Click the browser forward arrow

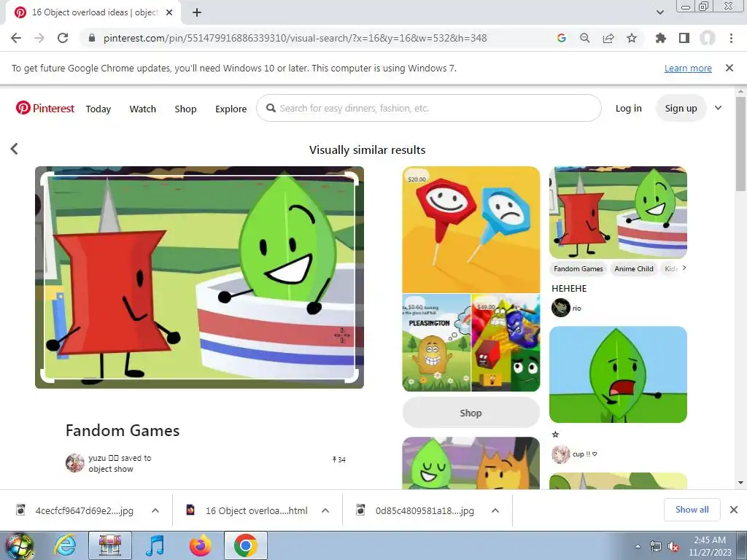(x=39, y=38)
